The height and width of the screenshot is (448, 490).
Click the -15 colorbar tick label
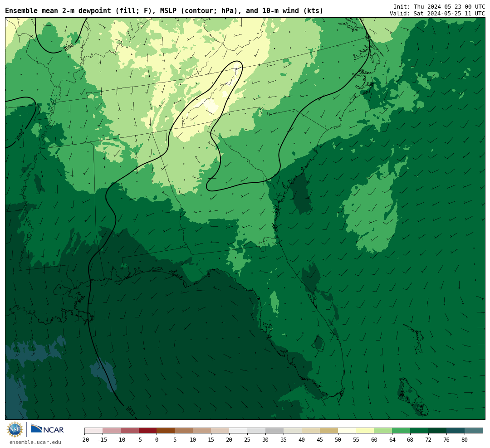(103, 439)
